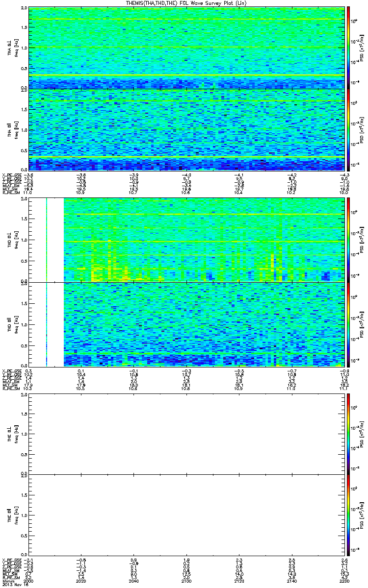Click the empty THE B⊥ panel
Viewport: 368px width, 588px height.
pos(186,434)
